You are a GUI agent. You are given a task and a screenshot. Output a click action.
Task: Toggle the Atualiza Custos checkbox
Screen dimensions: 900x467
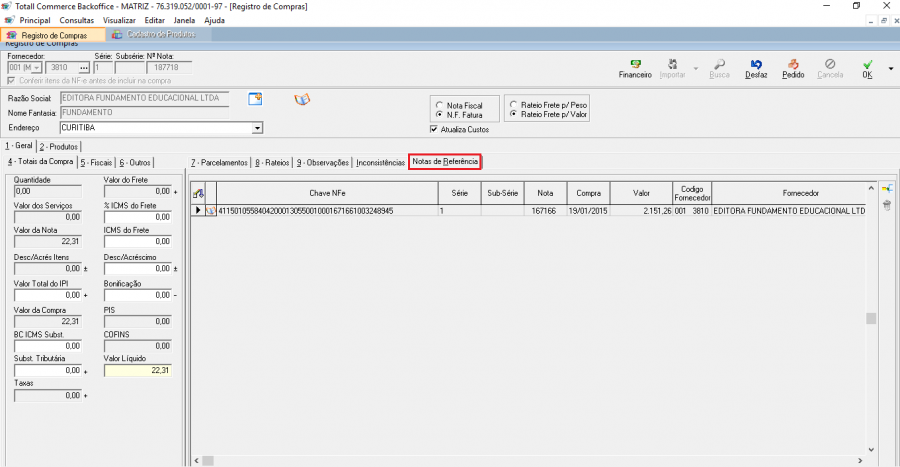pos(433,129)
